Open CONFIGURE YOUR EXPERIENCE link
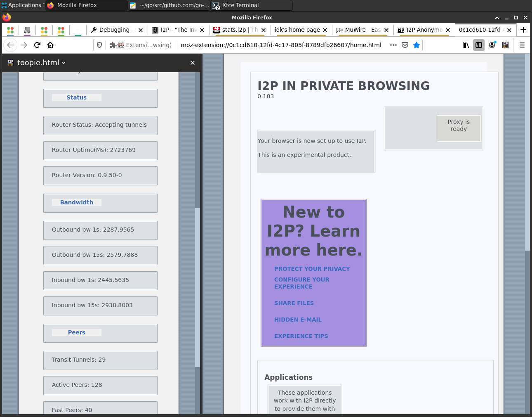This screenshot has height=417, width=532. coord(302,283)
